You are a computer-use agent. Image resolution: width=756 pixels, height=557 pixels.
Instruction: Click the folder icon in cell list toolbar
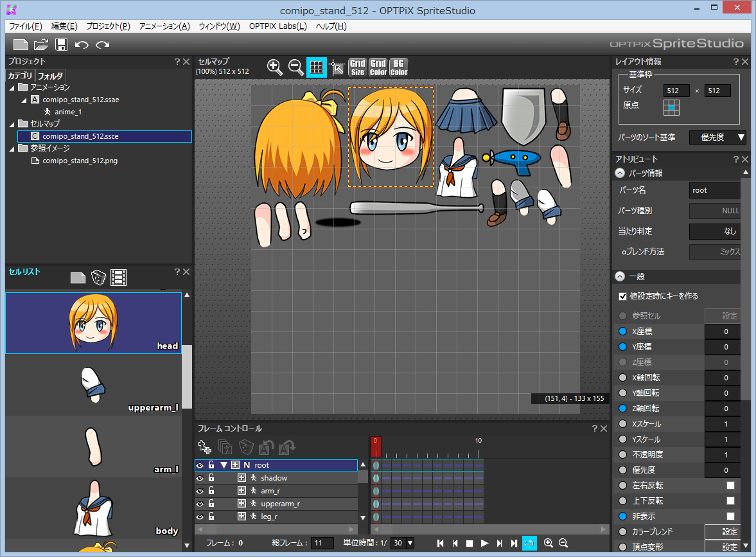(x=78, y=278)
